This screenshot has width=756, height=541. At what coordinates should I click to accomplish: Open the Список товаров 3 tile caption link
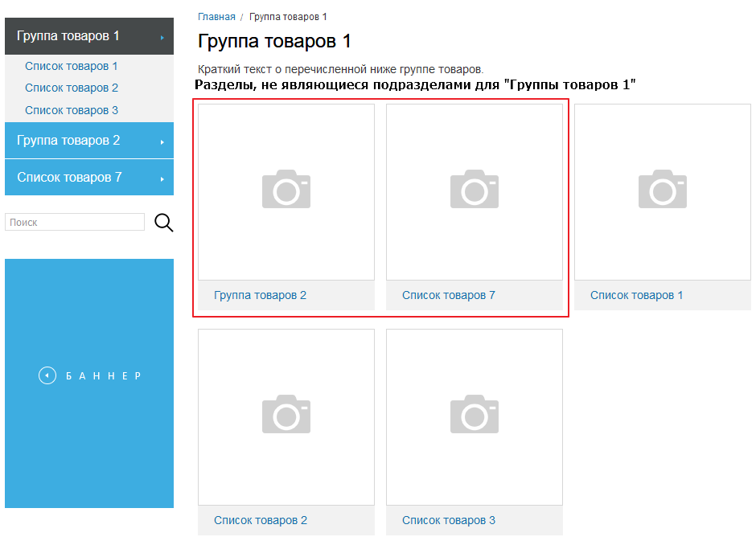(448, 520)
